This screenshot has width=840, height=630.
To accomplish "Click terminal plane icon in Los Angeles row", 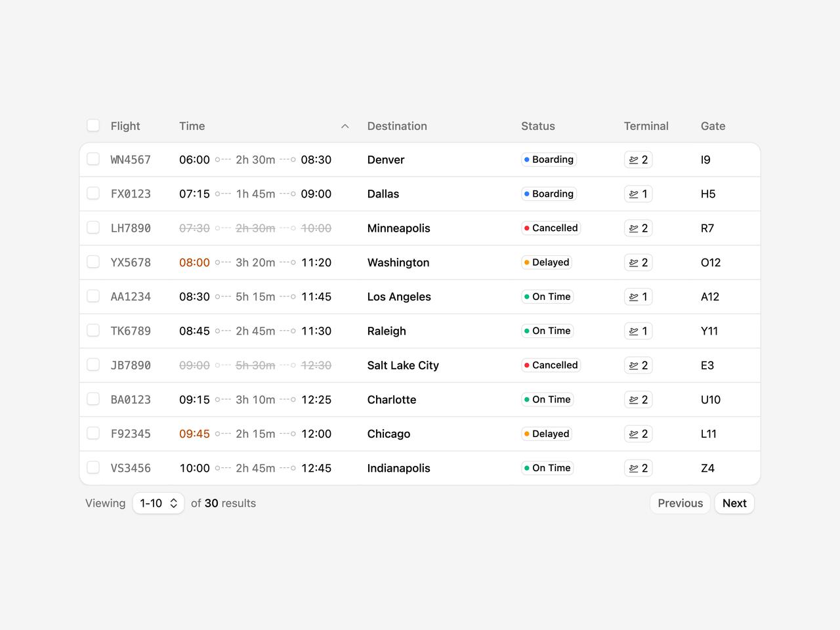I will 633,297.
